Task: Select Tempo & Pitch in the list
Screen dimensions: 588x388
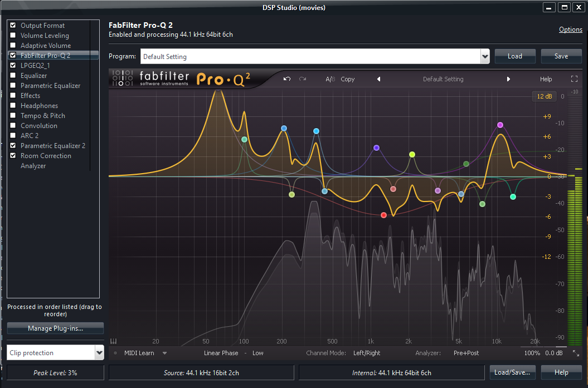Action: pos(43,116)
